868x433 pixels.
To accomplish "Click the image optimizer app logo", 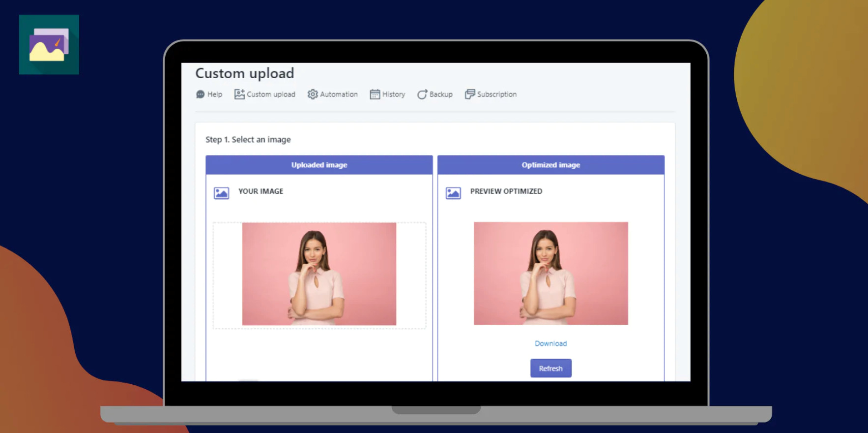I will tap(49, 45).
